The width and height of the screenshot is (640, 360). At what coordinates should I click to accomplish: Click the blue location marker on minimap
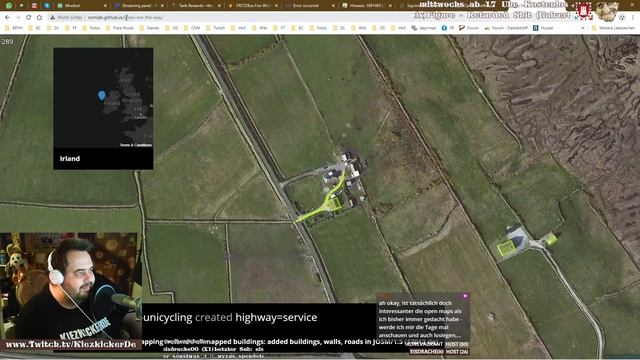[x=102, y=96]
